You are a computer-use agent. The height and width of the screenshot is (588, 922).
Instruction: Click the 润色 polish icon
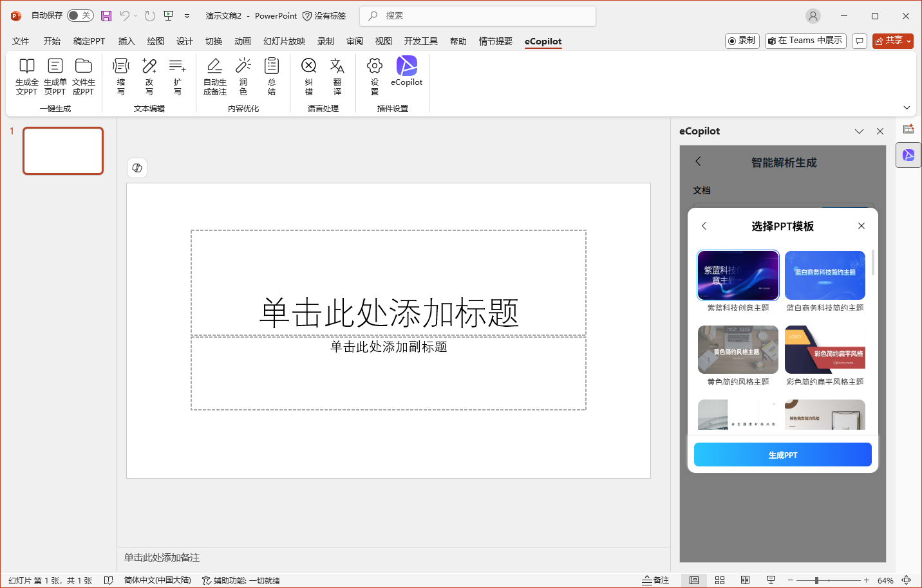pos(243,66)
